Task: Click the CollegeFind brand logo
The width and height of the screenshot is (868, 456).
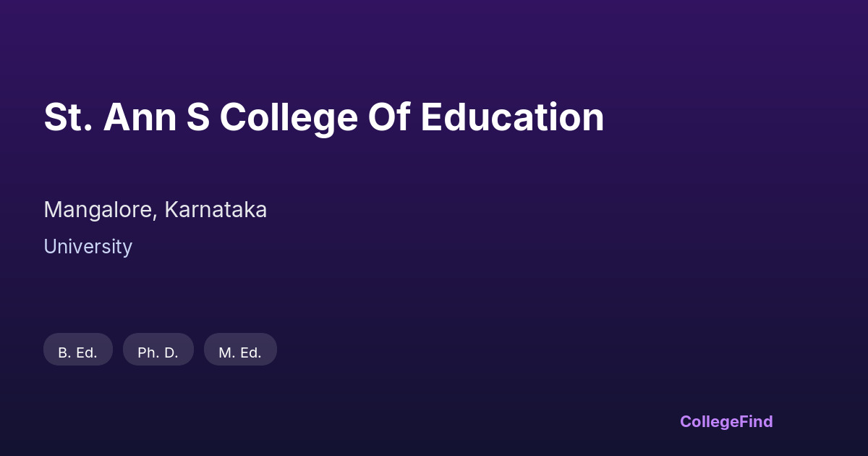Action: tap(726, 421)
